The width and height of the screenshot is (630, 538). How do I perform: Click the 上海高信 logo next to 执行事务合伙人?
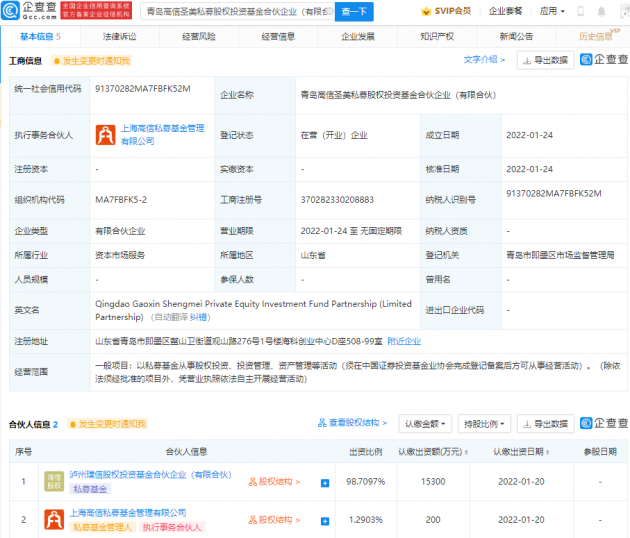point(104,135)
